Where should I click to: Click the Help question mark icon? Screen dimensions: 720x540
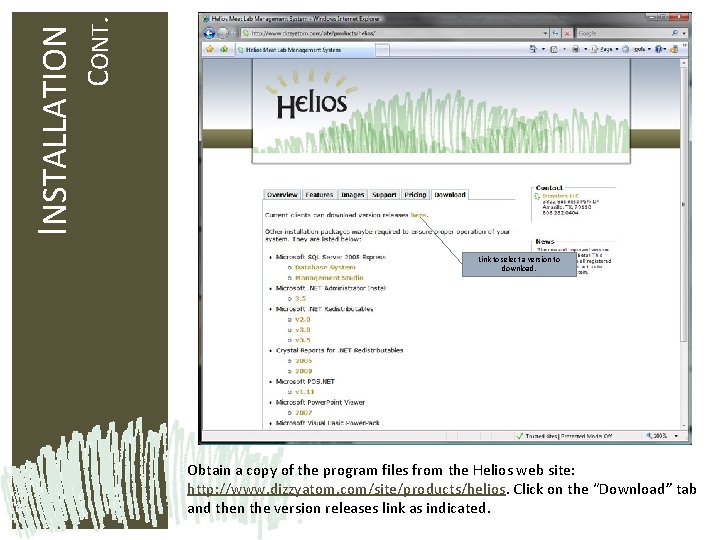pos(659,49)
